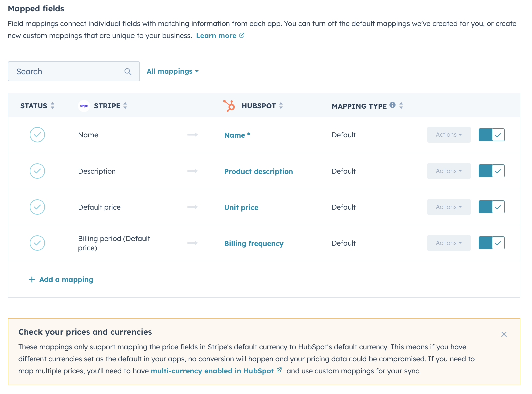Click the Default price status checkmark icon
The height and width of the screenshot is (394, 532).
coord(37,207)
